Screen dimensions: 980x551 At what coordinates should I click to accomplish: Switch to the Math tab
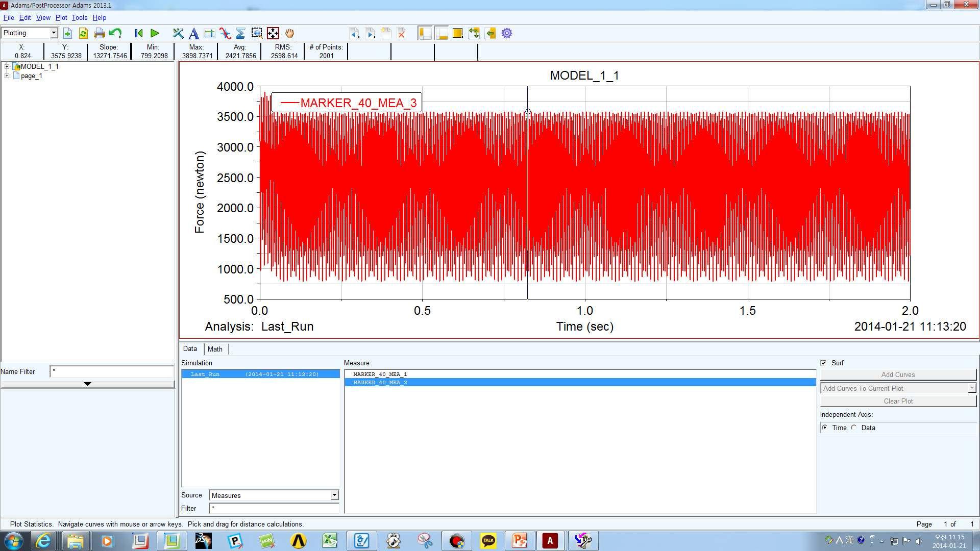click(x=215, y=349)
